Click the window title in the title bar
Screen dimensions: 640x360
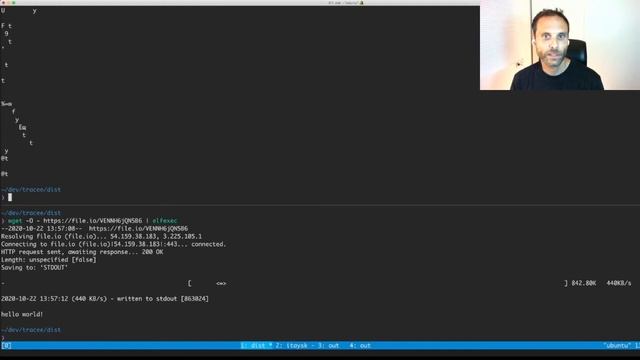click(x=346, y=2)
